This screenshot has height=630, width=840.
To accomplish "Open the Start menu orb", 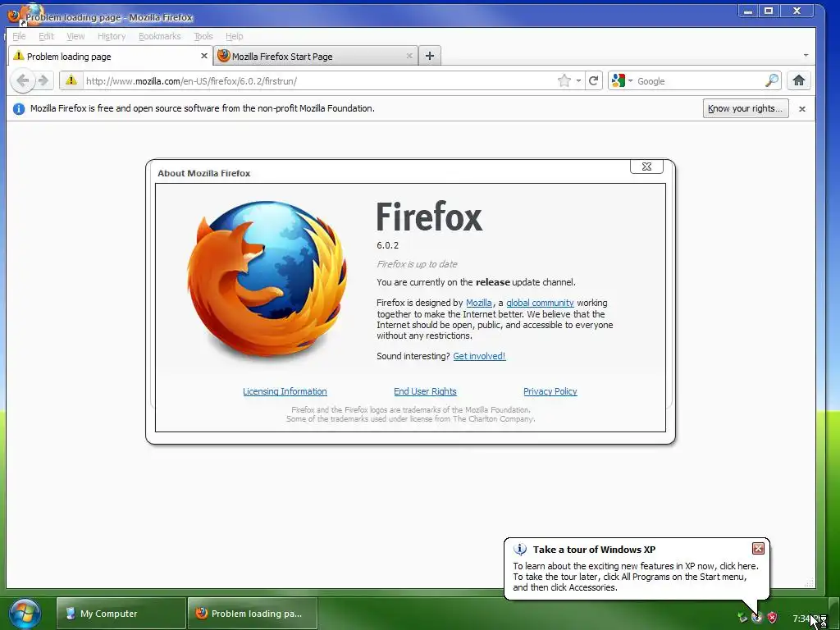I will coord(25,614).
